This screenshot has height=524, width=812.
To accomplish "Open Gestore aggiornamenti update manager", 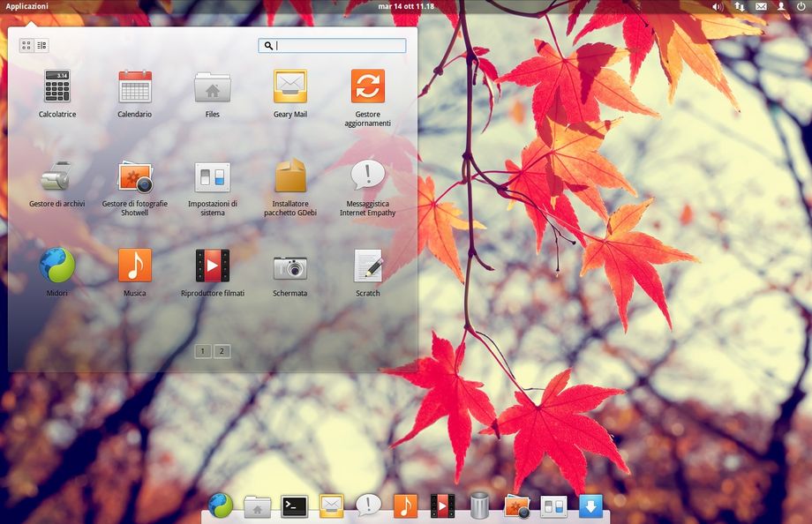I will tap(367, 87).
